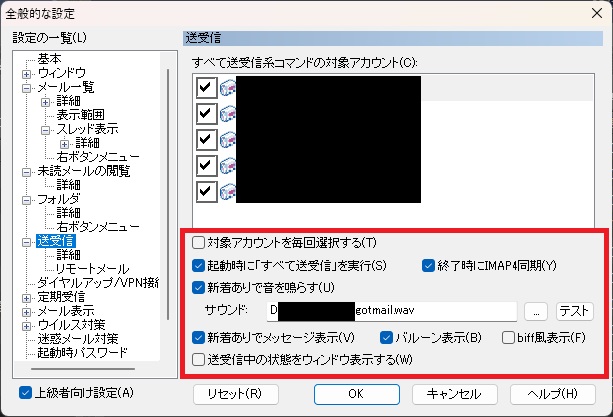Select ウイルス対策 settings item
The width and height of the screenshot is (613, 417).
(72, 325)
